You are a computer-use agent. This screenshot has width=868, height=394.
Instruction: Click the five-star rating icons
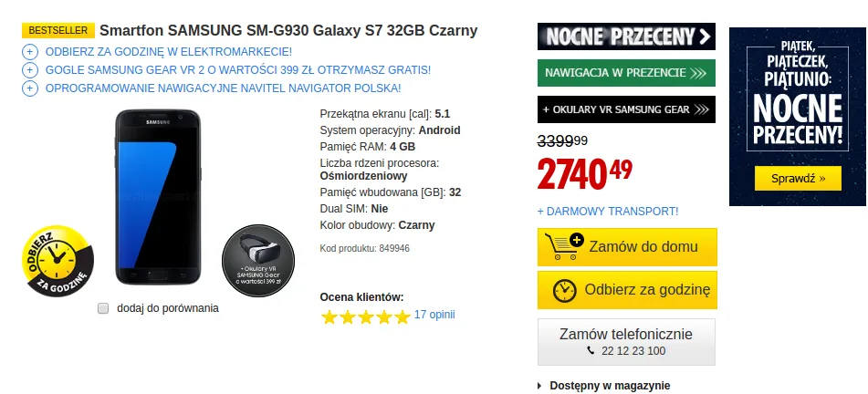(x=365, y=316)
